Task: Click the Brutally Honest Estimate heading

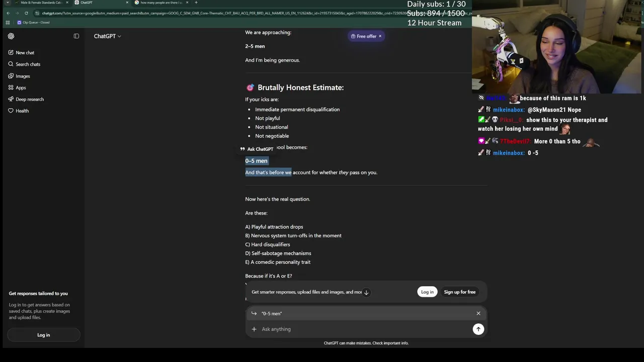Action: (300, 87)
